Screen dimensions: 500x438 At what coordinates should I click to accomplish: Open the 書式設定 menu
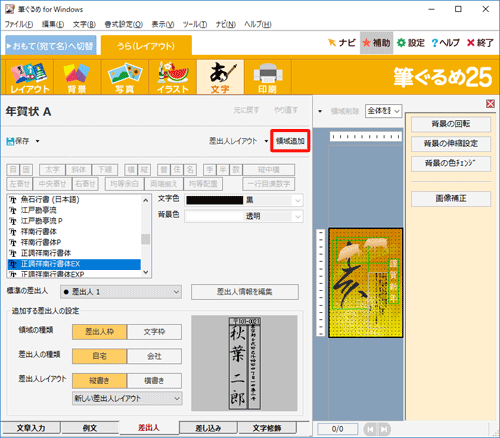click(x=124, y=24)
